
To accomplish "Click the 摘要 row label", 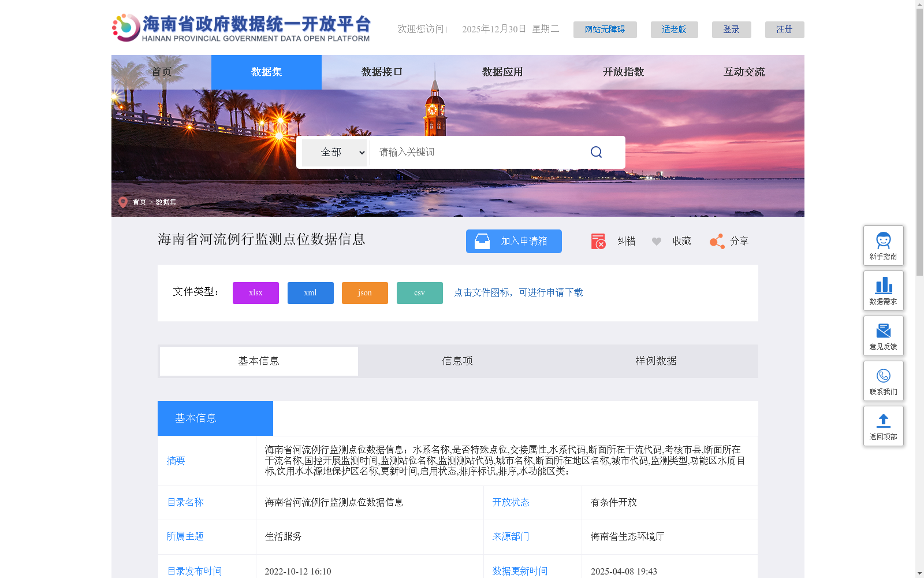I will tap(176, 461).
